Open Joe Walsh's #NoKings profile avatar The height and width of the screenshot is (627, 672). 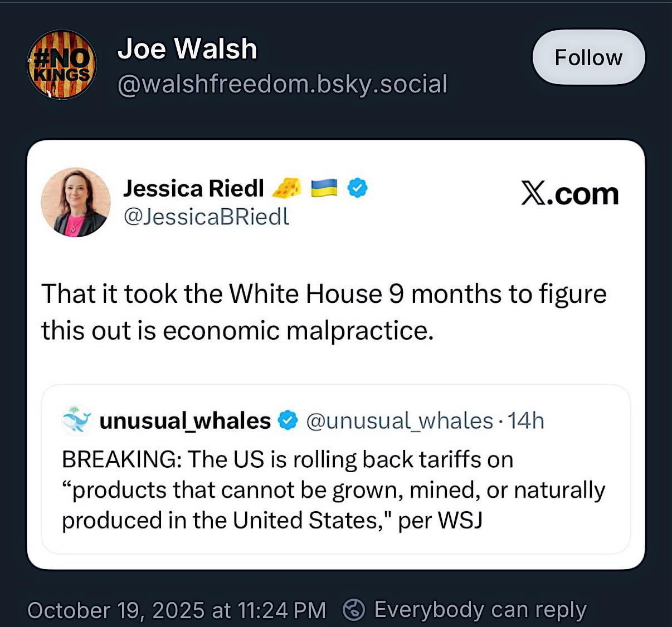tap(61, 65)
